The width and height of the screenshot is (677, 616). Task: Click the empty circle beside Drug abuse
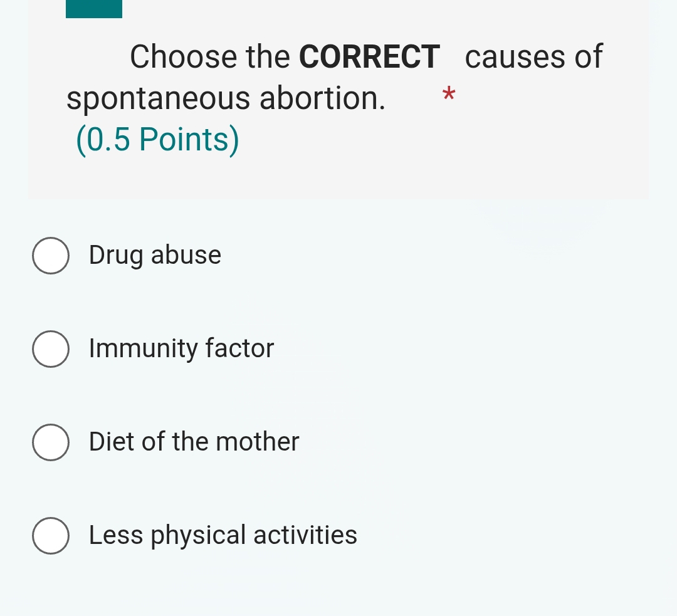click(x=51, y=255)
